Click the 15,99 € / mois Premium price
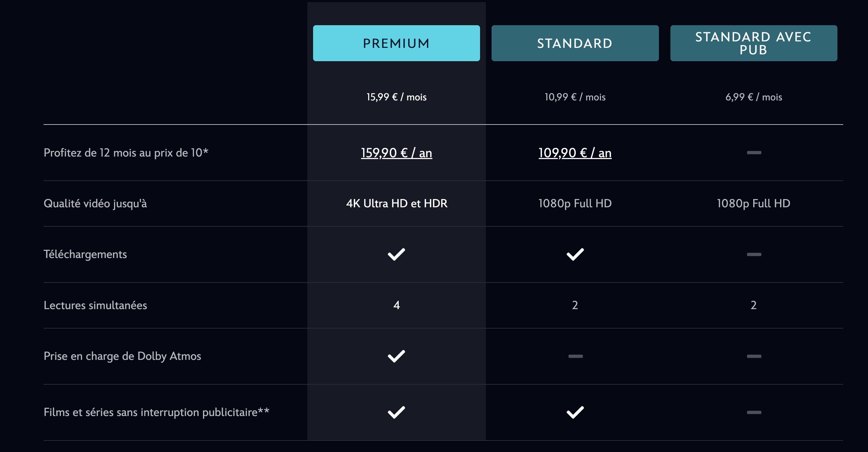The height and width of the screenshot is (452, 868). click(396, 97)
